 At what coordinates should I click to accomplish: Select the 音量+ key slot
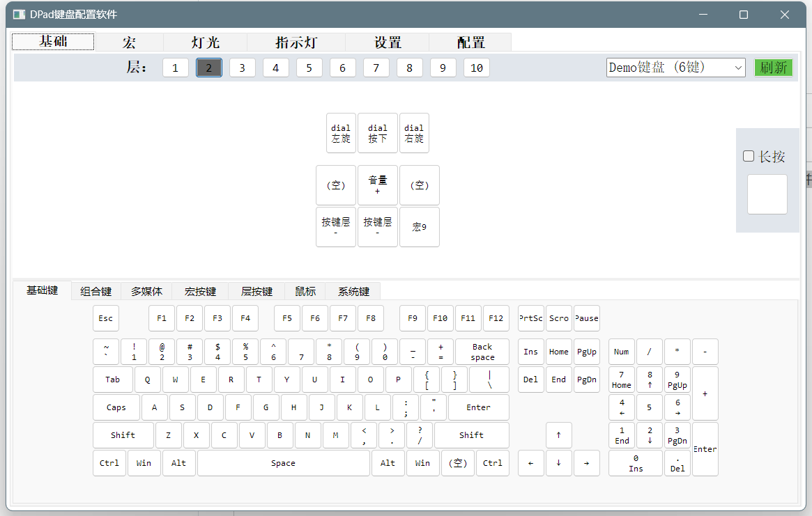[x=378, y=185]
